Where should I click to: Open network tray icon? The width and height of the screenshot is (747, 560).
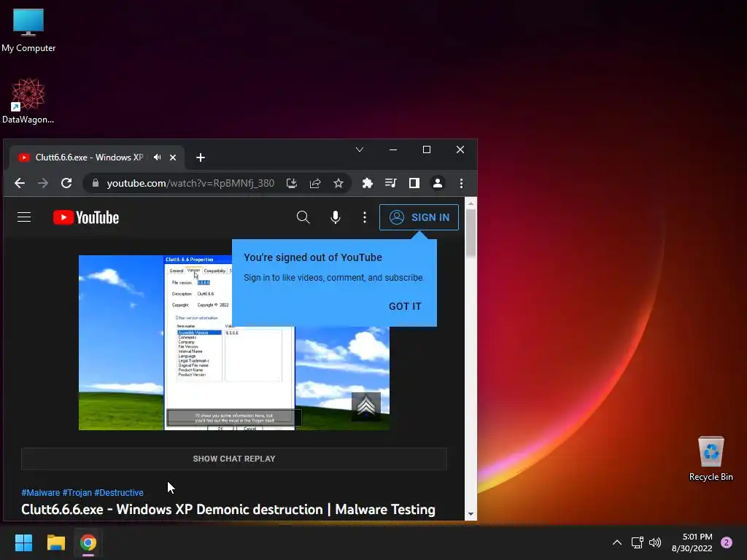(637, 542)
